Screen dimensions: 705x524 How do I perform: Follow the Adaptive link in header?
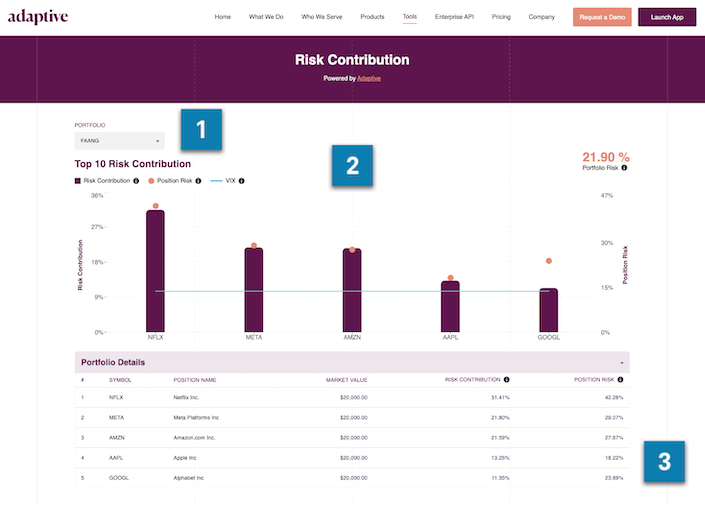coord(369,78)
